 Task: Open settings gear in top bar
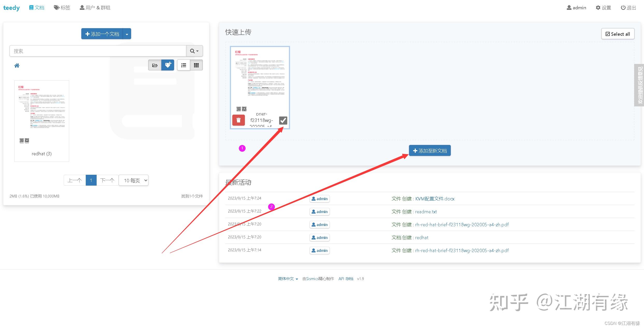(603, 8)
